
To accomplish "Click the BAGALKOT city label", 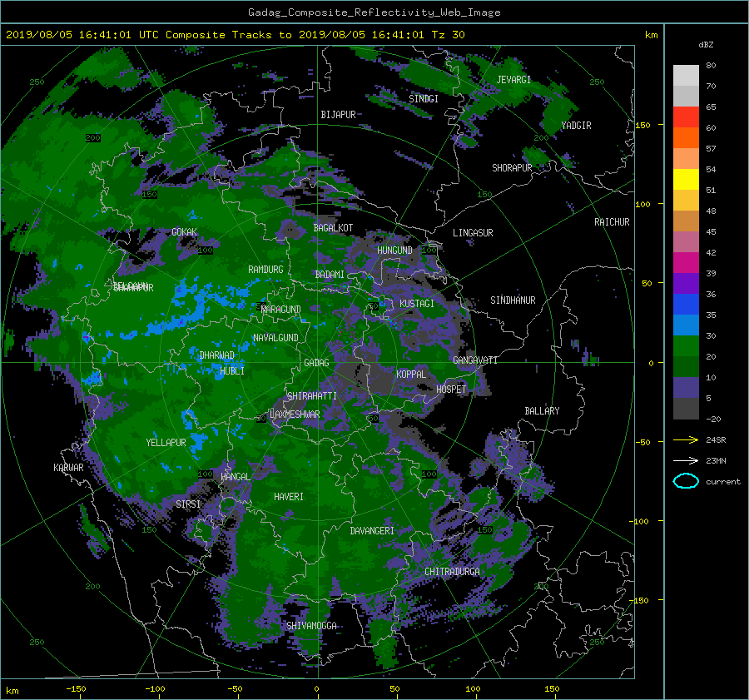I will pos(333,228).
